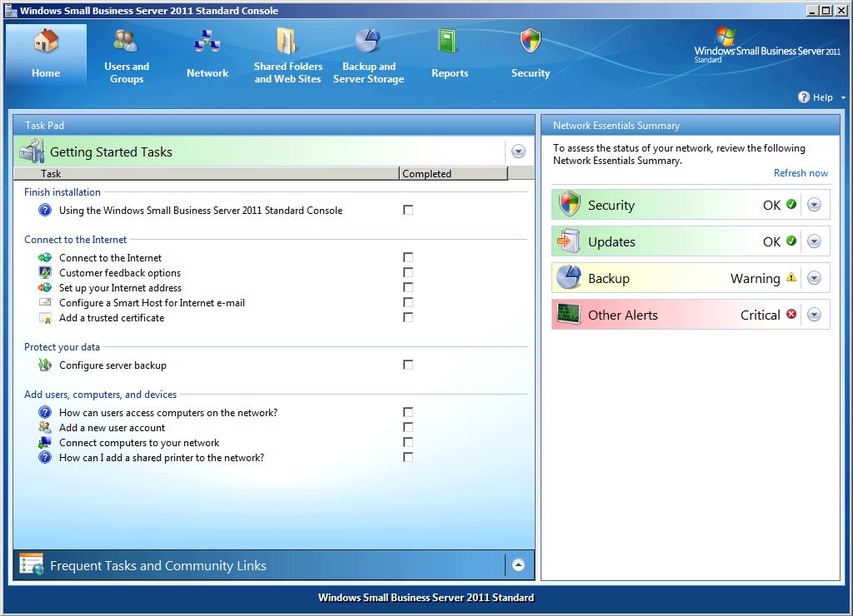This screenshot has height=616, width=853.
Task: Switch to the Home tab
Action: [46, 52]
